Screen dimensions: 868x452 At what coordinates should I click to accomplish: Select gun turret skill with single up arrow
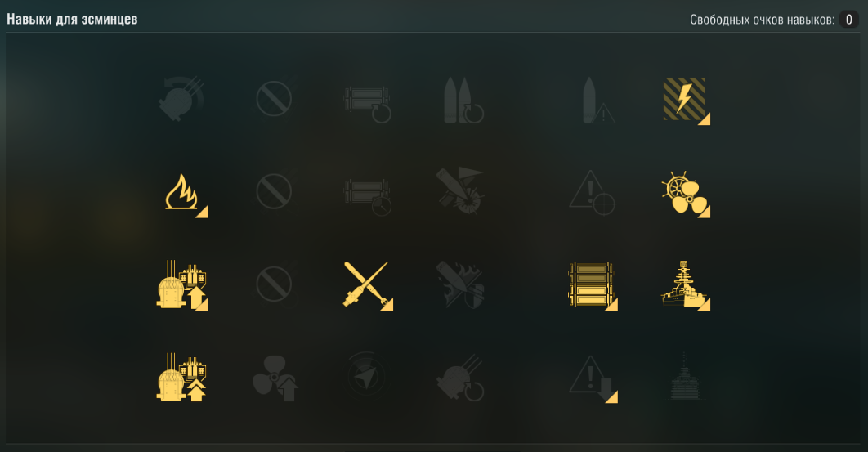tap(182, 284)
